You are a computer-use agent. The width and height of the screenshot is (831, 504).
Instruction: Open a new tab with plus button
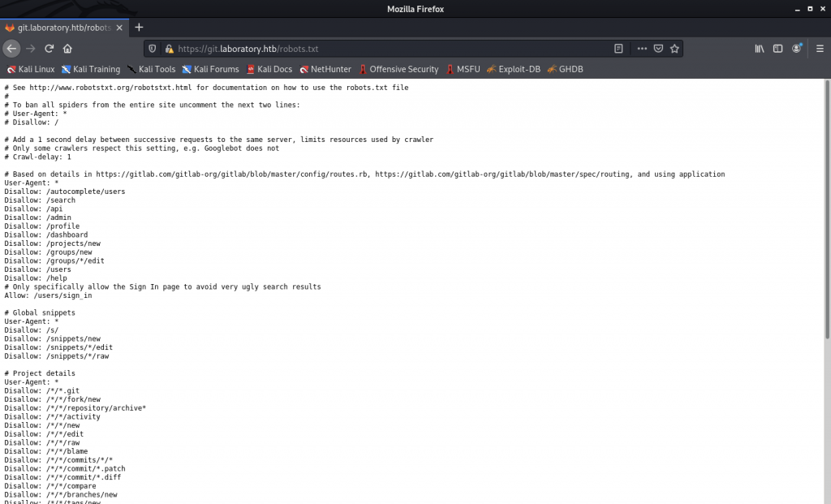(139, 28)
